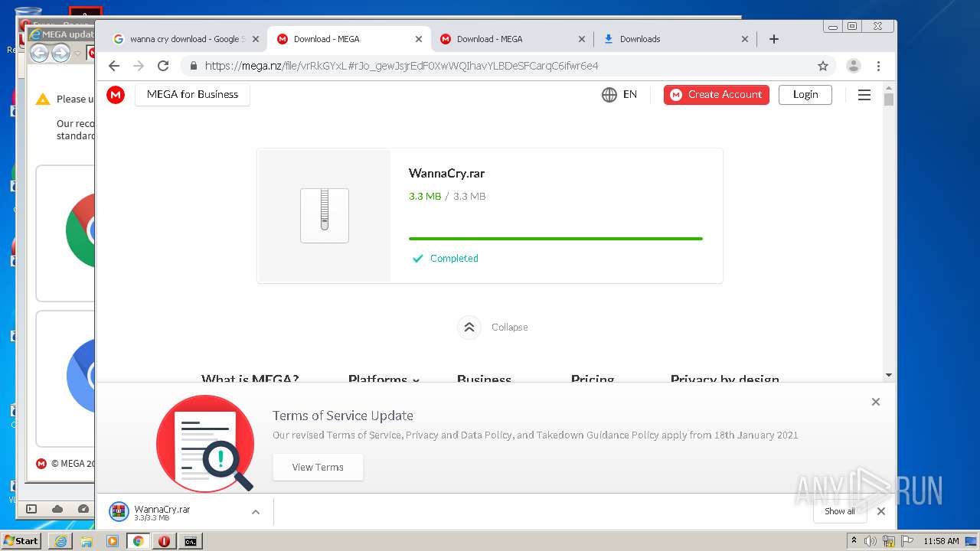Click the forward button in IE MEGA update window
Viewport: 980px width, 551px height.
(x=60, y=53)
